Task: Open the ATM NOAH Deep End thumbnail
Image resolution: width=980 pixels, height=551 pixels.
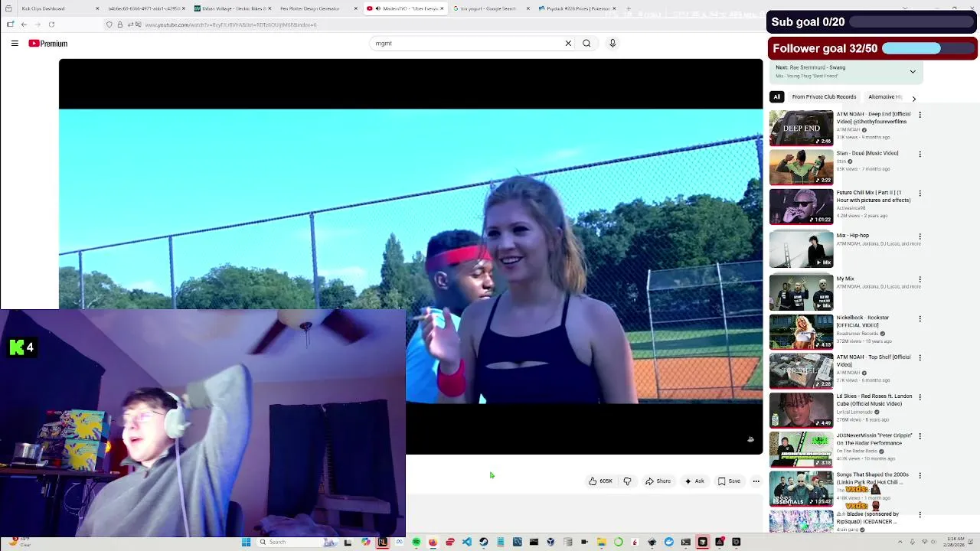Action: click(801, 128)
